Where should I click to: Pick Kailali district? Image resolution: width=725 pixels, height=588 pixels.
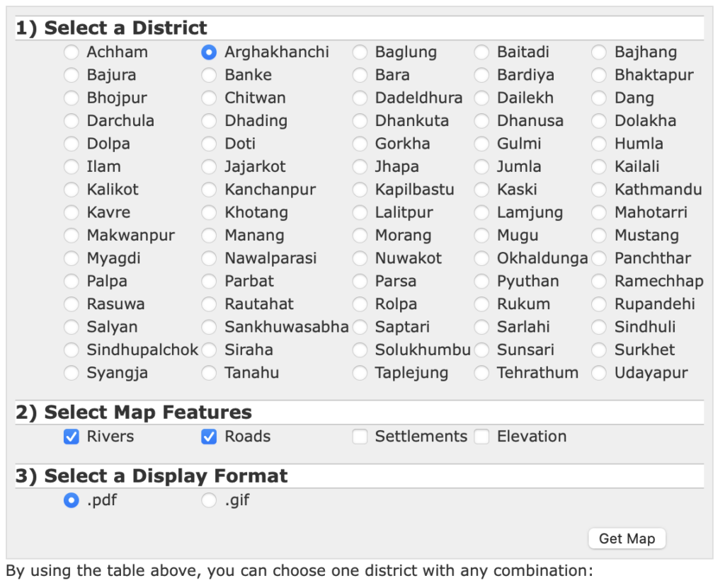(x=599, y=166)
